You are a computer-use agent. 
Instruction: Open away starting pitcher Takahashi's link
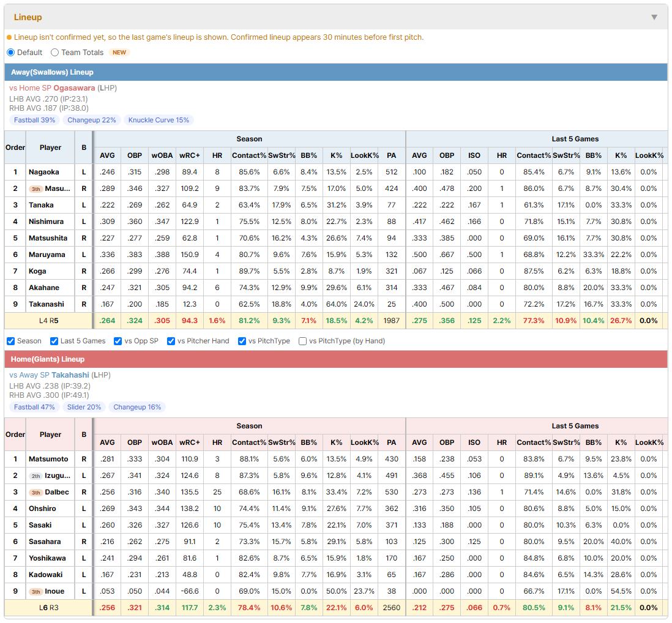(70, 375)
